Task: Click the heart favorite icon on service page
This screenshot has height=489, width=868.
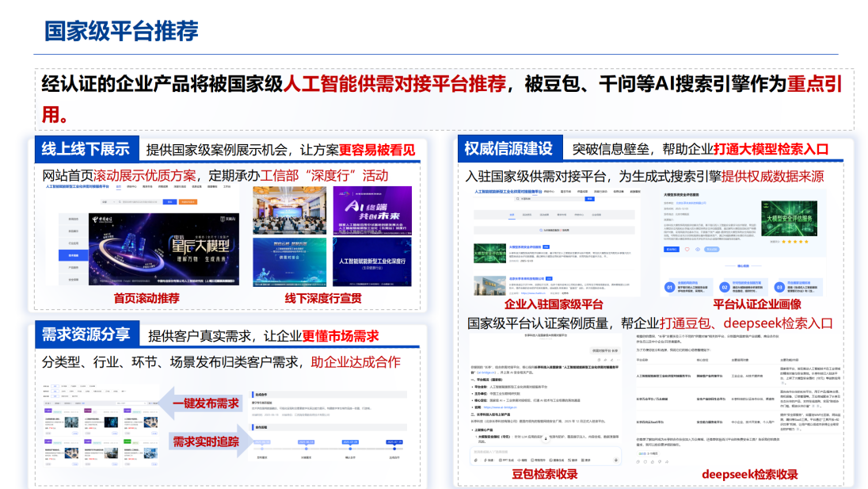Action: [687, 249]
